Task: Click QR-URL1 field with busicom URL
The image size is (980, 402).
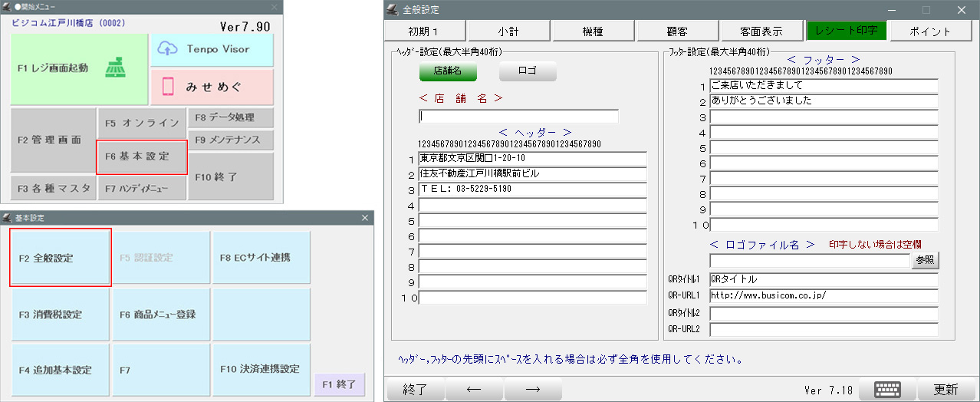Action: [824, 296]
